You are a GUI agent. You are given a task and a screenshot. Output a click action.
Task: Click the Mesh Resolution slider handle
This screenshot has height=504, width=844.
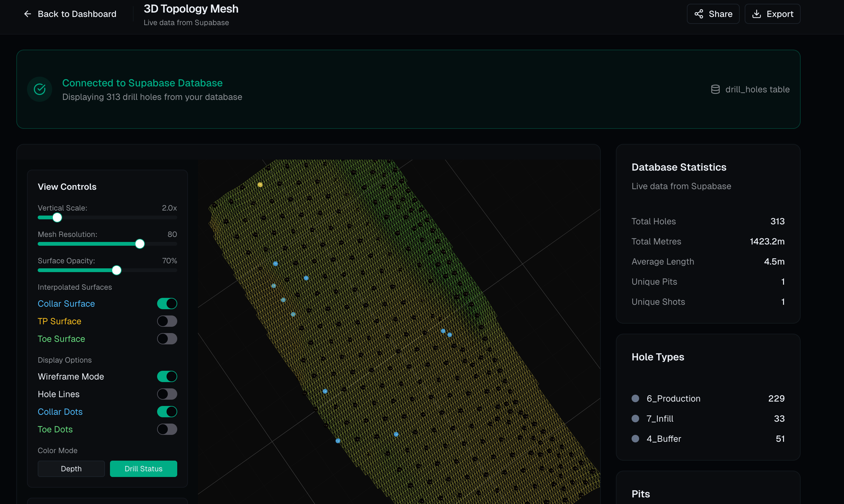point(139,244)
